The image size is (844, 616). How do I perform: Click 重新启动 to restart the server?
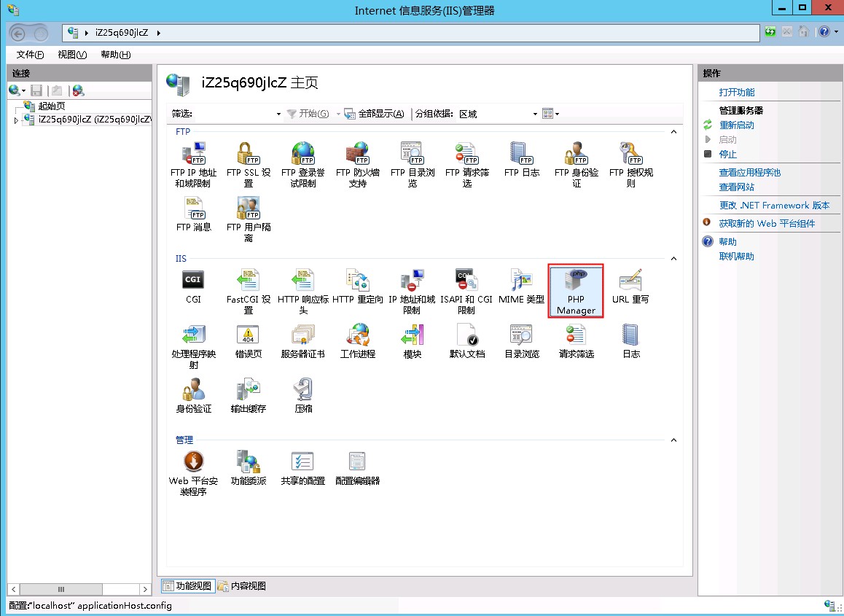tap(737, 125)
